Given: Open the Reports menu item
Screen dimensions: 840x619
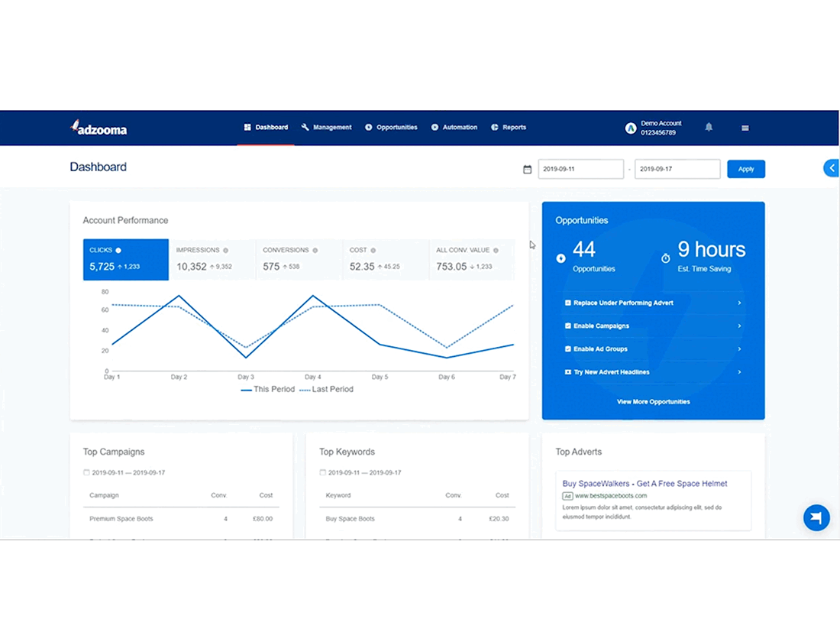Looking at the screenshot, I should 509,128.
